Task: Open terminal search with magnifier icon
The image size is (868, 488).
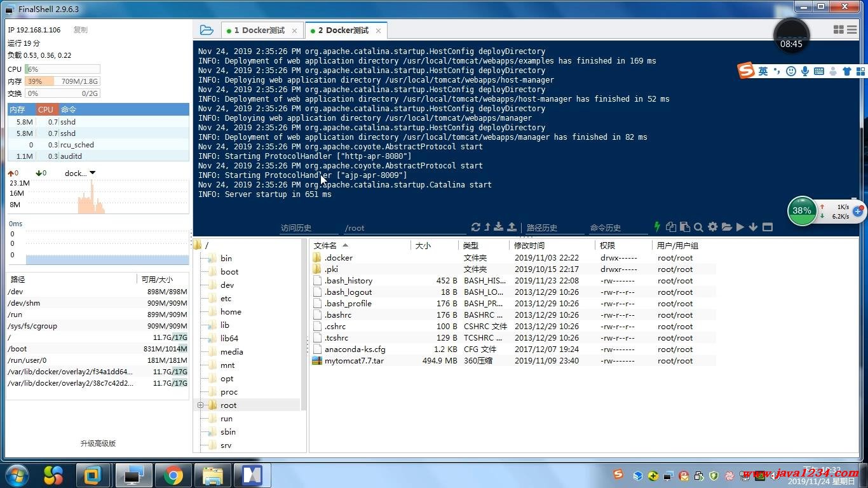Action: point(698,227)
